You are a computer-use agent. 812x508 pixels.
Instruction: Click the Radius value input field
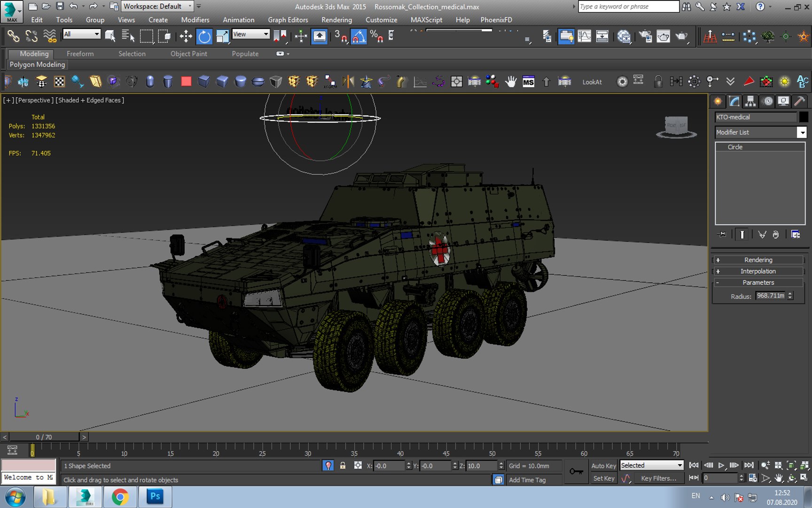[771, 295]
